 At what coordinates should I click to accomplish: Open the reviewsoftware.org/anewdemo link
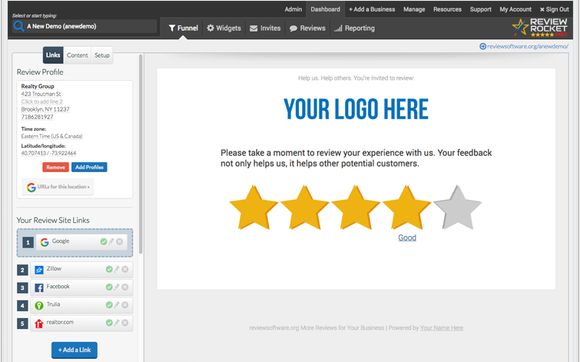tap(524, 46)
